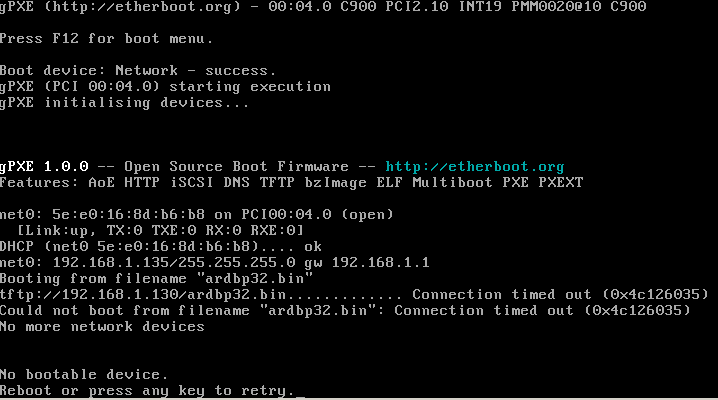Click 'Reboot or press any key to retry' prompt
Image resolution: width=718 pixels, height=400 pixels.
pos(148,391)
